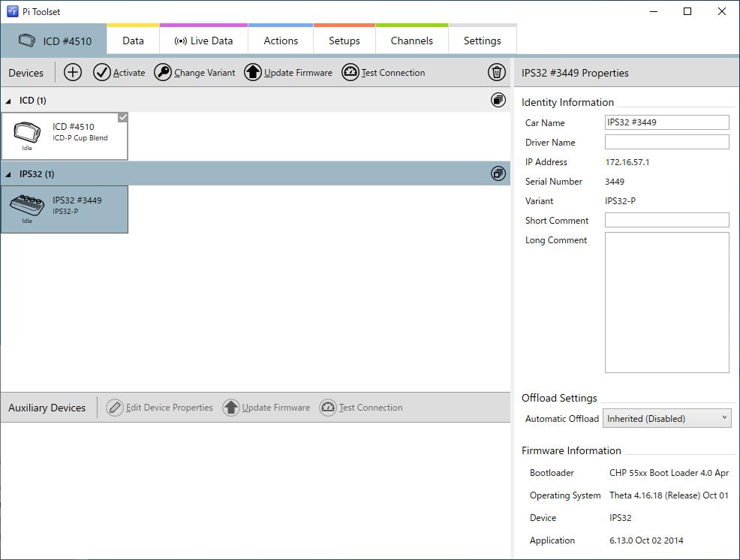Click the Bootloader firmware value text
The image size is (740, 560).
tap(669, 473)
